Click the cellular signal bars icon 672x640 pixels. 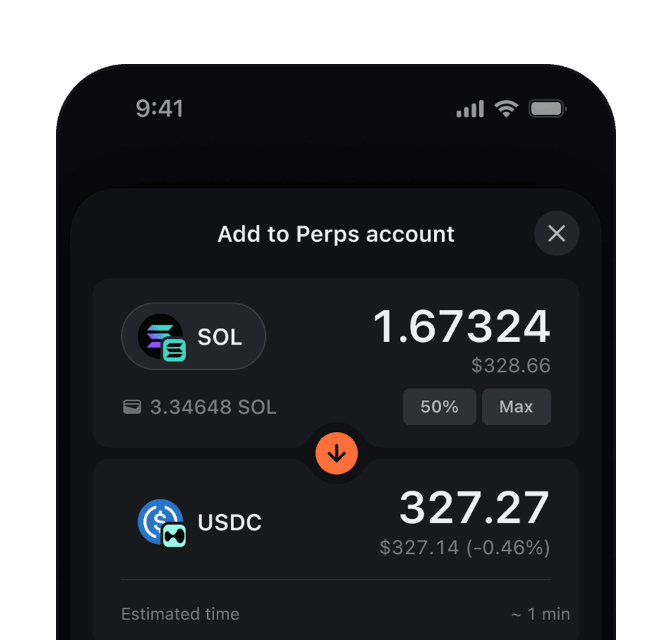click(x=469, y=108)
